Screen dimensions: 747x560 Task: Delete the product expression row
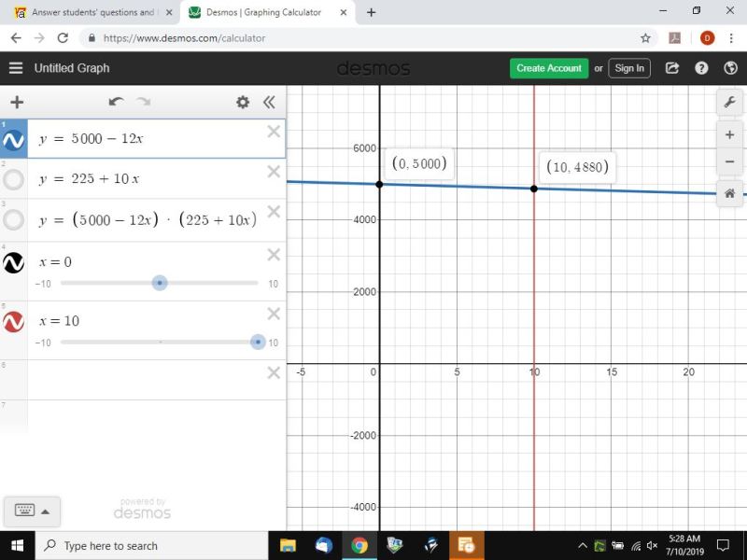point(274,212)
